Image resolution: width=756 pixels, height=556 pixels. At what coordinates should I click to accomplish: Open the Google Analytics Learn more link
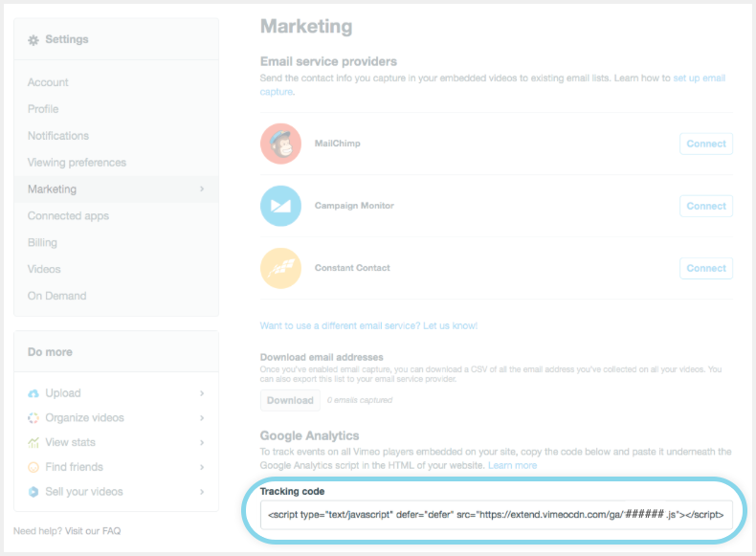coord(512,465)
